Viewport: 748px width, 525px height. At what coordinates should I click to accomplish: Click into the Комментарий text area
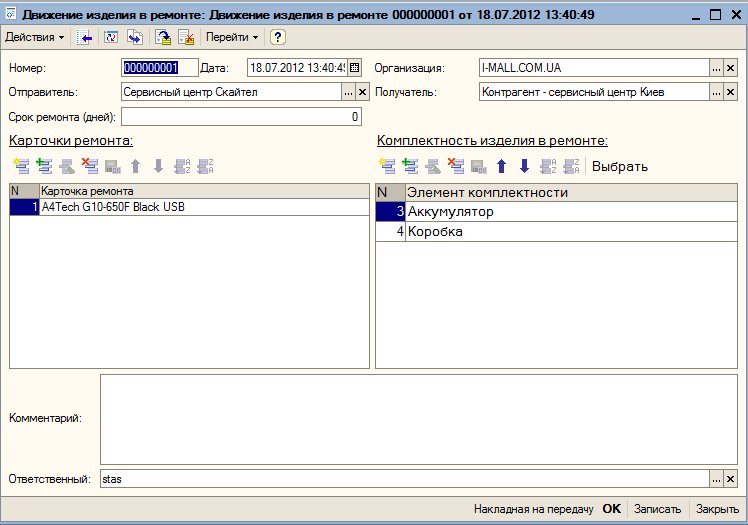tap(418, 417)
